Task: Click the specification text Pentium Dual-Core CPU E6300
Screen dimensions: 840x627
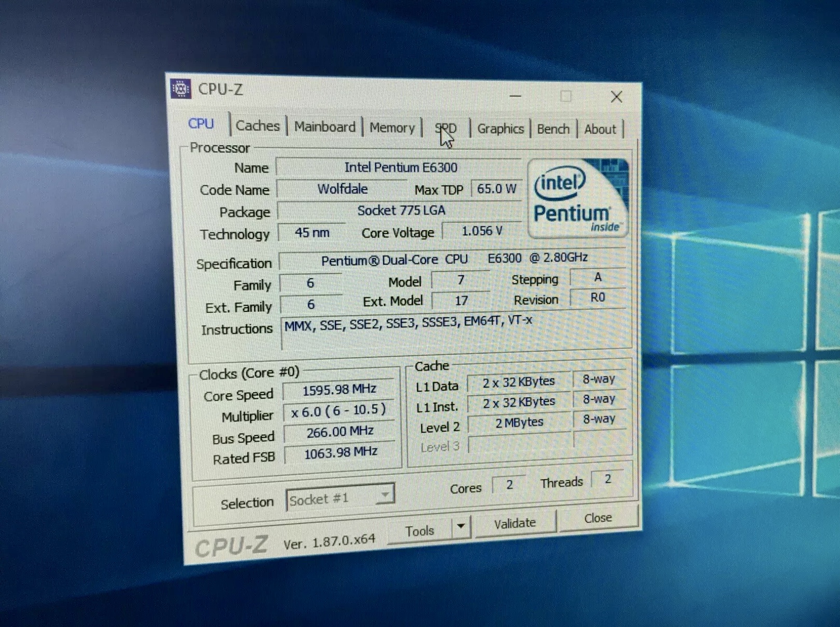Action: (454, 259)
